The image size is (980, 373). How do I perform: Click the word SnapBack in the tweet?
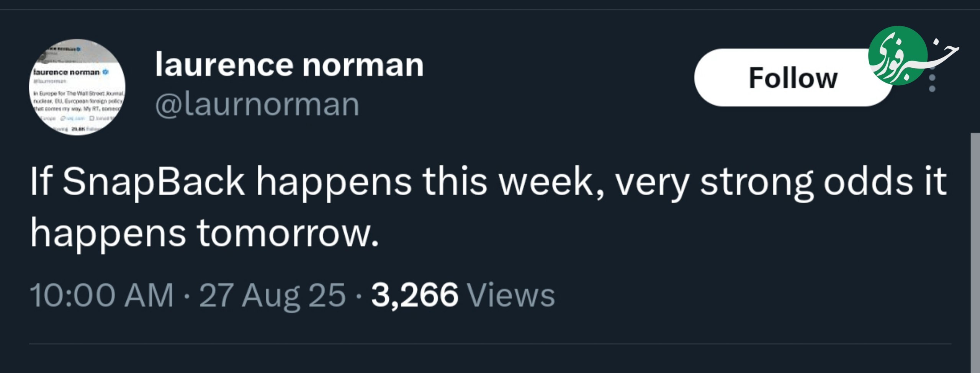pyautogui.click(x=154, y=182)
